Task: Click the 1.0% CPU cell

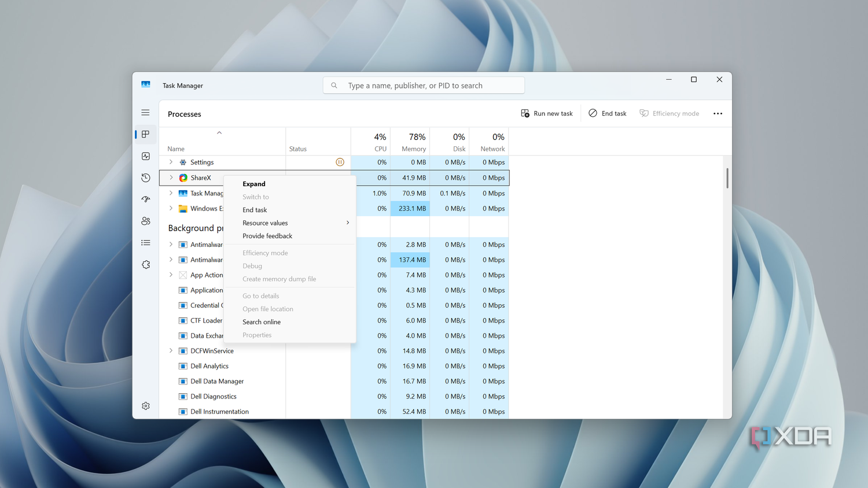Action: coord(370,193)
